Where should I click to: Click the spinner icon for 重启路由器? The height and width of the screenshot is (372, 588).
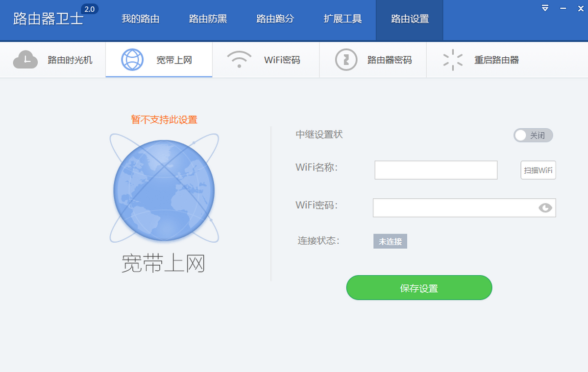453,60
